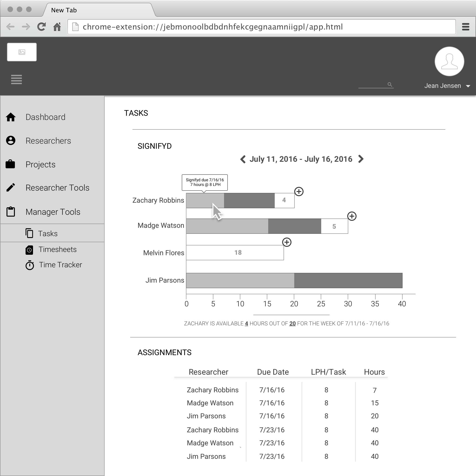Add assignment to Melvin Flores plus icon
476x476 pixels.
point(287,242)
